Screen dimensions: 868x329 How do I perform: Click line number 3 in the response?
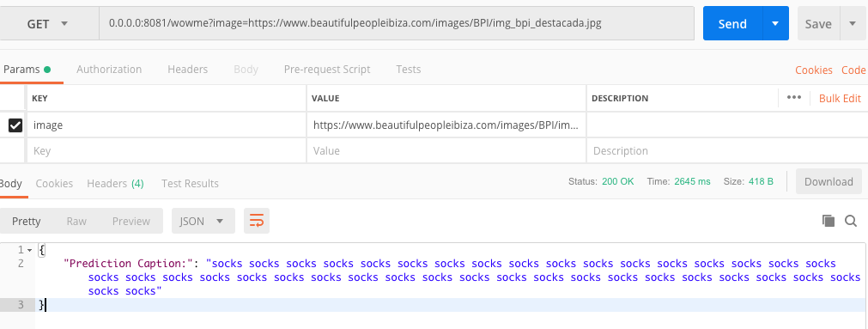21,305
